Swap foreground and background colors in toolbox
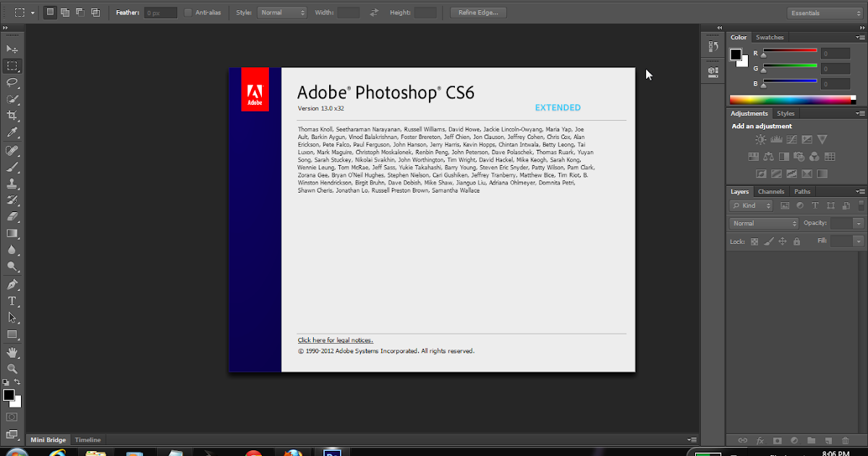Image resolution: width=868 pixels, height=456 pixels. click(x=17, y=382)
